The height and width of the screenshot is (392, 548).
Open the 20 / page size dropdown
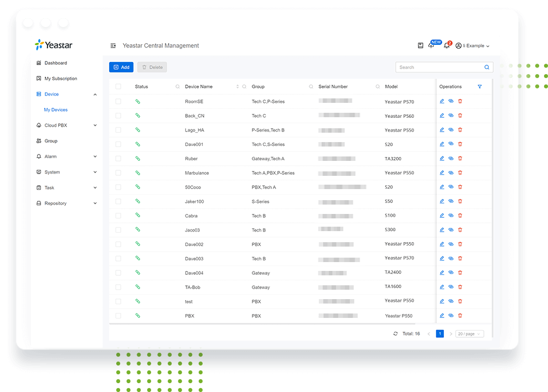click(x=470, y=334)
